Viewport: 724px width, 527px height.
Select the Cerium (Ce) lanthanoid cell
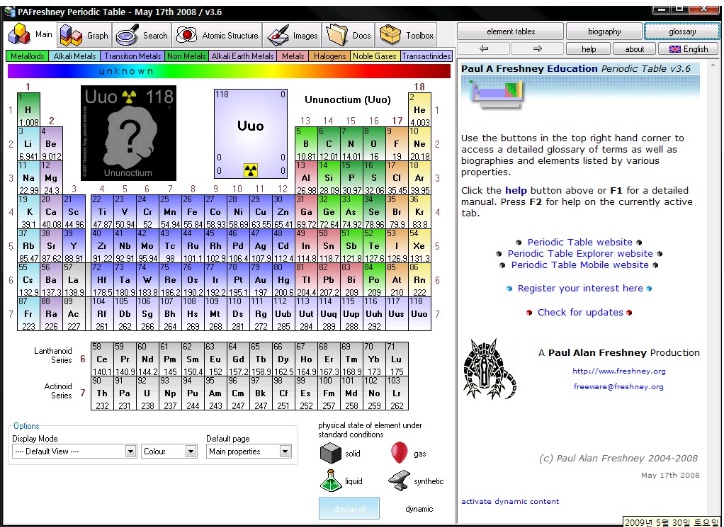(x=102, y=359)
